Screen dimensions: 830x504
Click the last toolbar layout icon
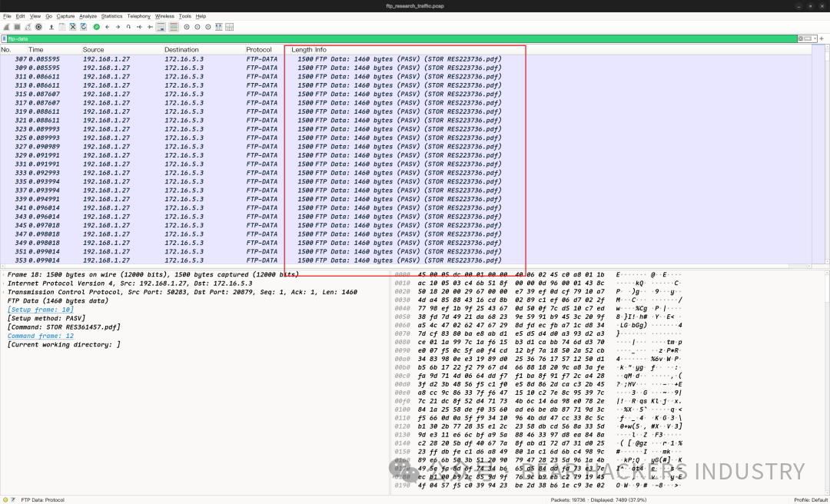229,27
